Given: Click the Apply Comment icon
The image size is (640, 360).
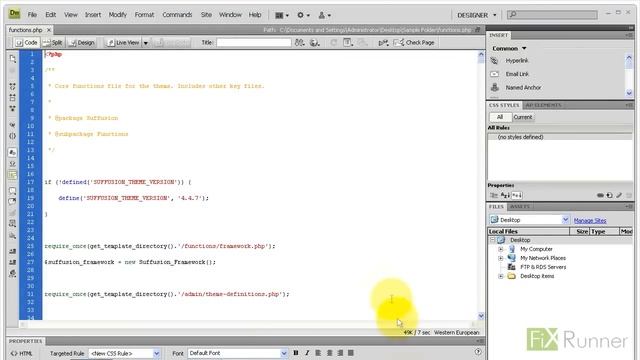Looking at the screenshot, I should (12, 191).
